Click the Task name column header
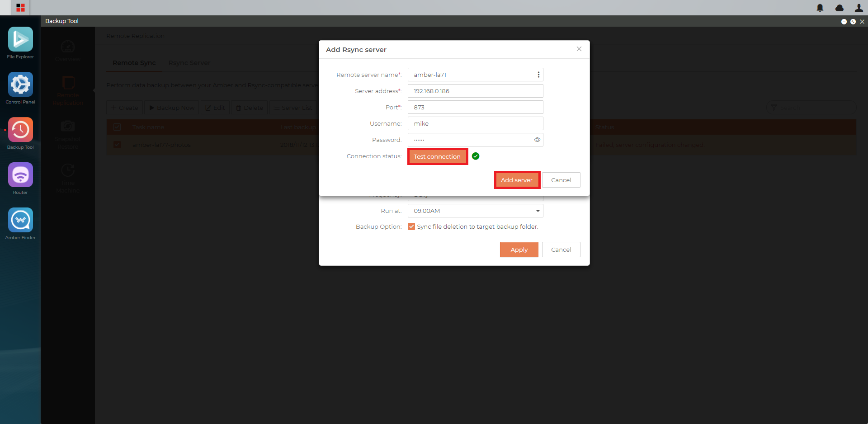Image resolution: width=868 pixels, height=424 pixels. tap(148, 127)
